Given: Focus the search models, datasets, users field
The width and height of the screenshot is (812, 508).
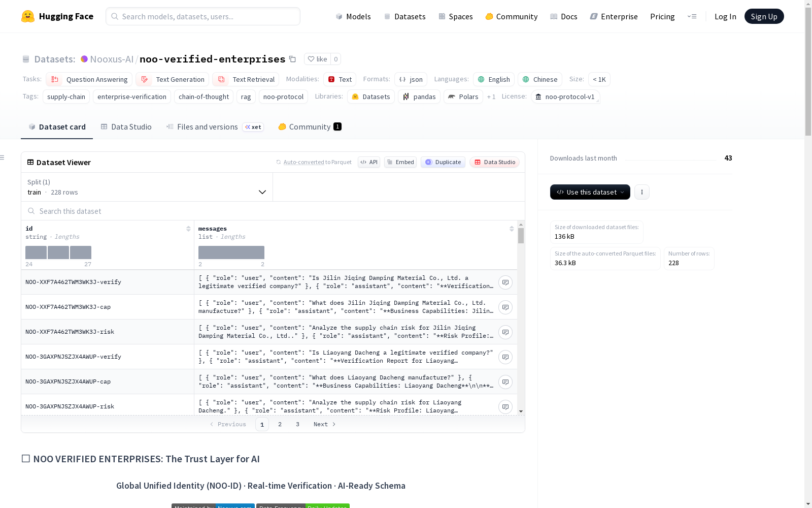Looking at the screenshot, I should pyautogui.click(x=203, y=16).
